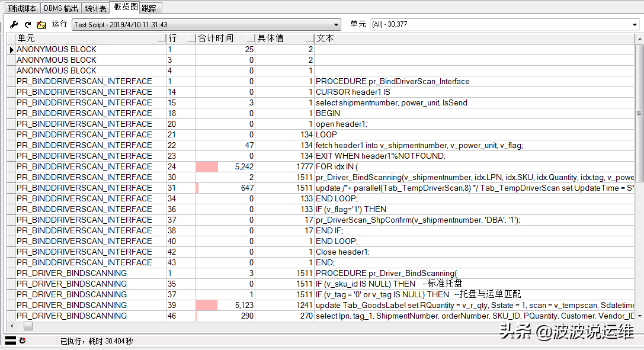
Task: Sort by the 文本 column header
Action: 475,38
